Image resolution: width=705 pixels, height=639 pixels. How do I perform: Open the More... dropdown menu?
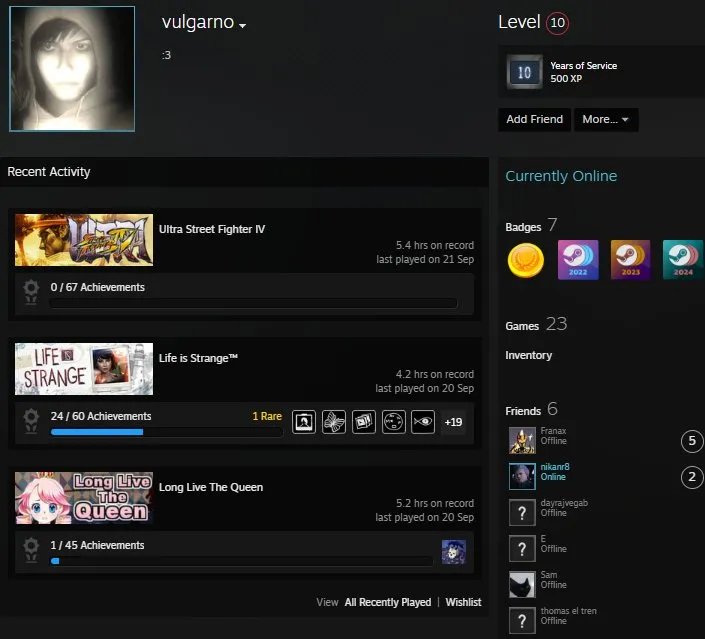click(x=606, y=119)
